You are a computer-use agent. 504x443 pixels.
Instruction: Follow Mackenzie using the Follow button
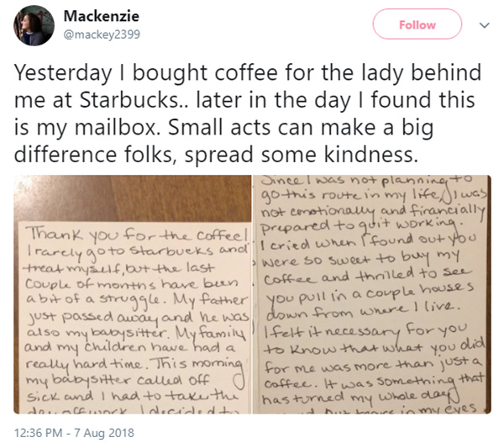[417, 24]
